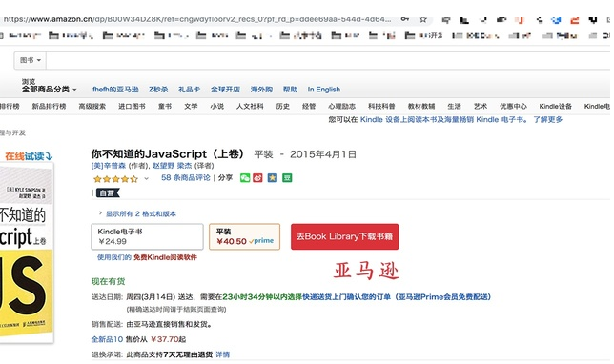Select 平装 ¥40.50 prime format
The height and width of the screenshot is (364, 614).
point(244,236)
